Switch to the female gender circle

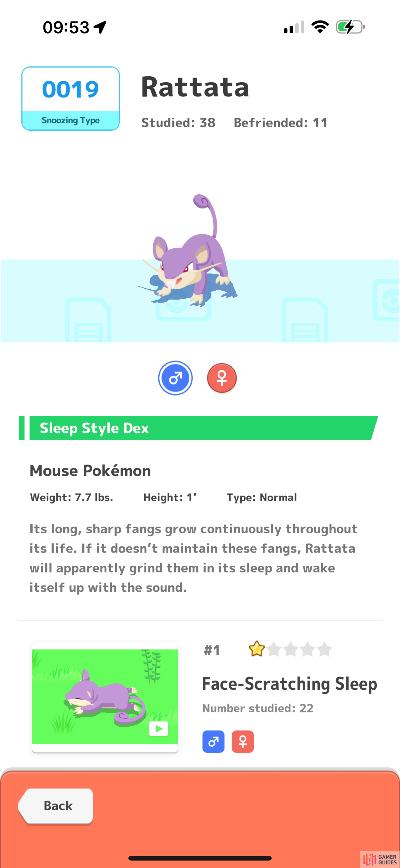[221, 378]
